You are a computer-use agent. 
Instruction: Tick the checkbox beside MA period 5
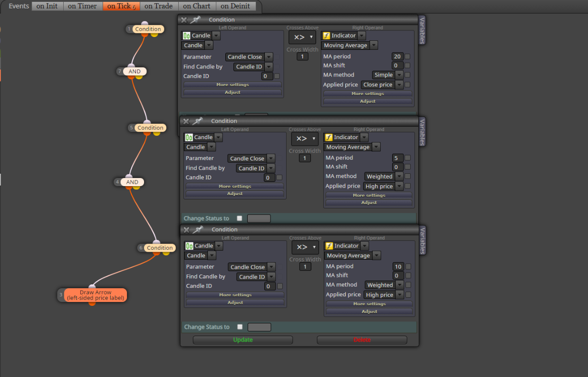pos(408,158)
